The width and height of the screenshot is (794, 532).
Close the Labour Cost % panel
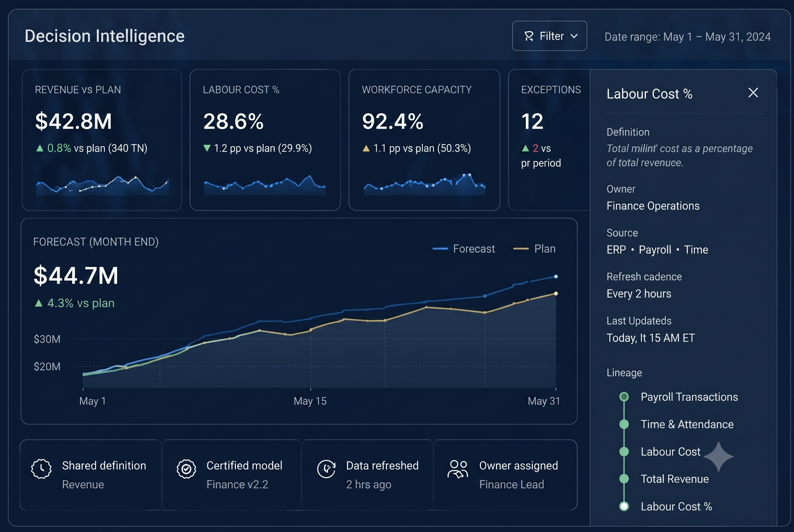click(753, 93)
